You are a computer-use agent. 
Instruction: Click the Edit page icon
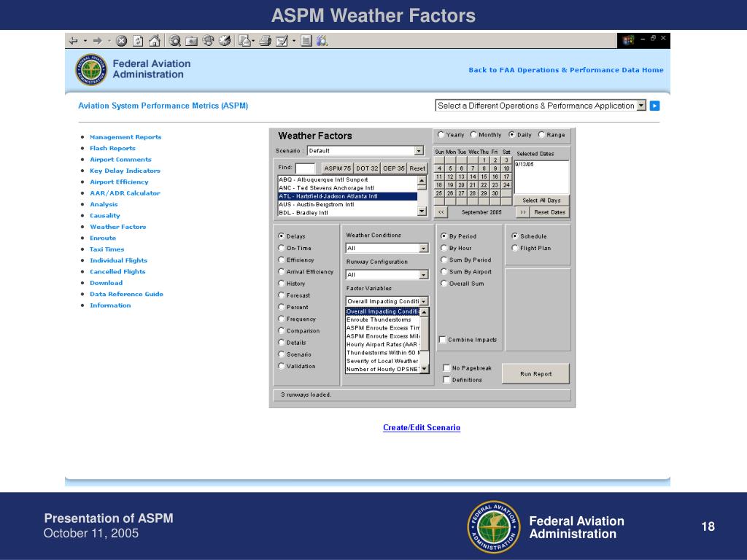pos(282,41)
